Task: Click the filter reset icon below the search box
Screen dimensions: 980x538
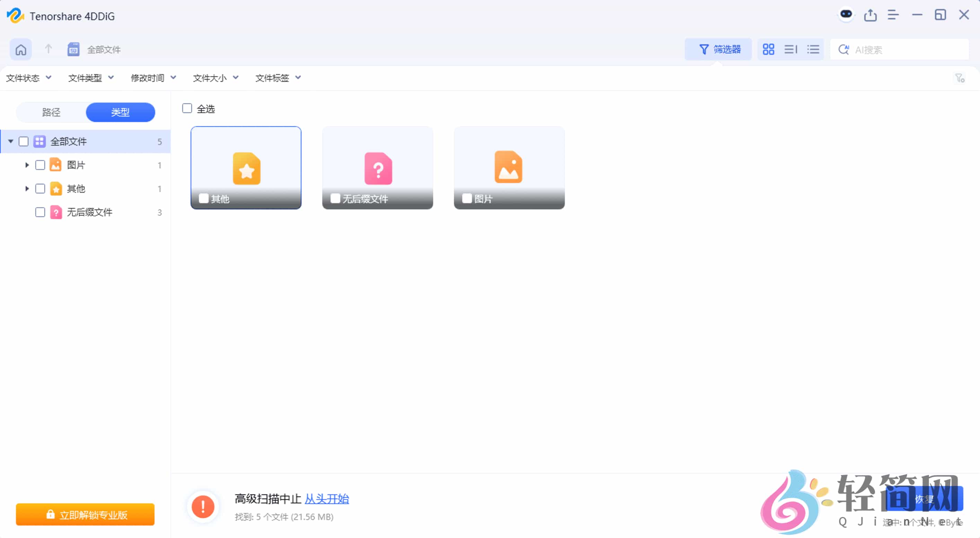Action: click(960, 78)
